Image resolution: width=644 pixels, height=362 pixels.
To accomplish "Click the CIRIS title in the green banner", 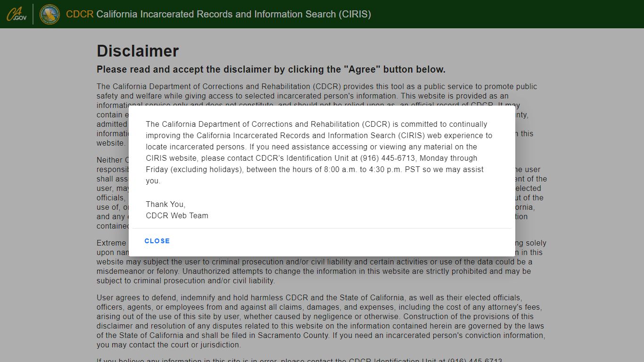I will tap(233, 14).
